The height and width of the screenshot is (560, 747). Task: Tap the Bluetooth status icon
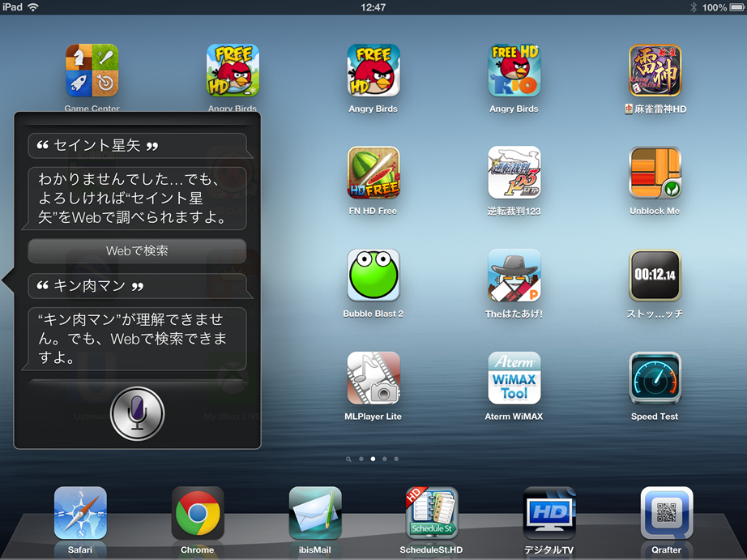pos(694,7)
